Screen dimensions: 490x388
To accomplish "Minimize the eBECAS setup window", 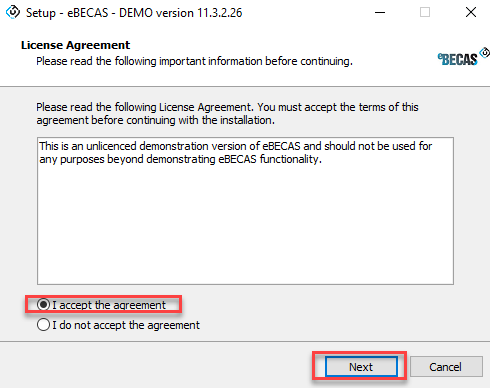I will click(380, 12).
